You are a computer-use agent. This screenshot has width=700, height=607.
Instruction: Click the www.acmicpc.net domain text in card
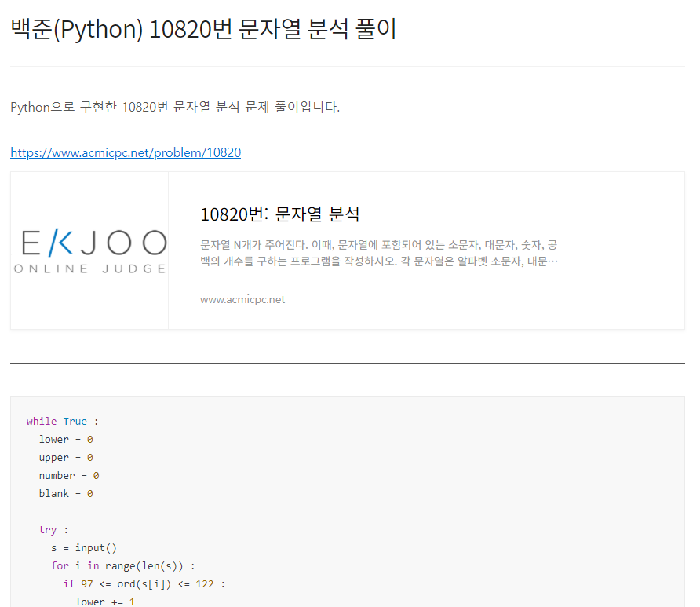(x=242, y=299)
